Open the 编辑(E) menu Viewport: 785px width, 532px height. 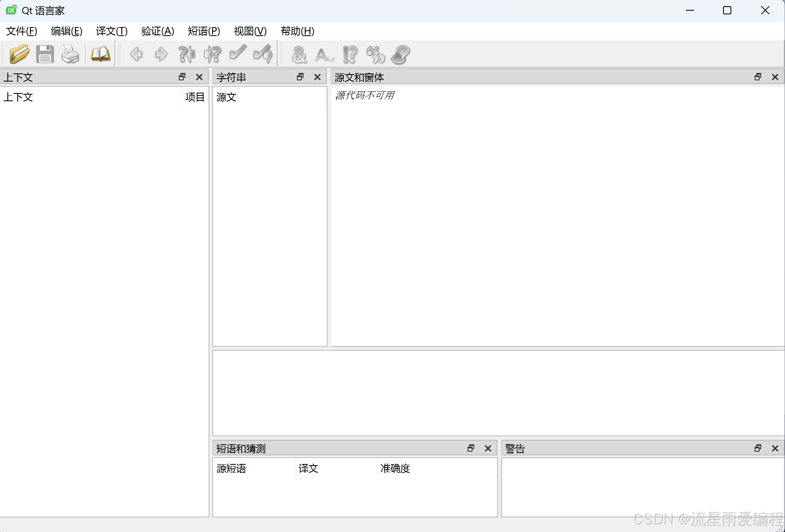coord(66,31)
